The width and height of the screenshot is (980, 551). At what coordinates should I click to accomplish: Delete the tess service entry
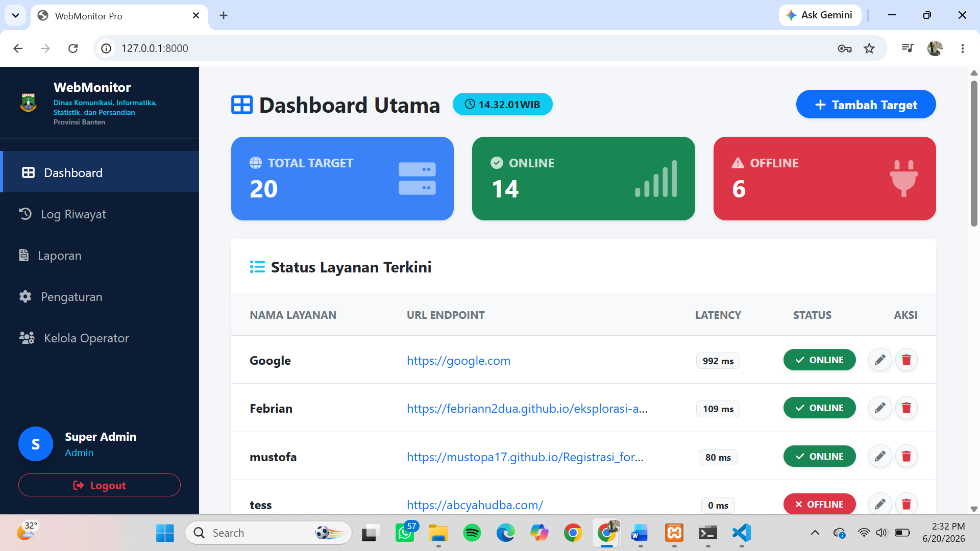point(906,504)
